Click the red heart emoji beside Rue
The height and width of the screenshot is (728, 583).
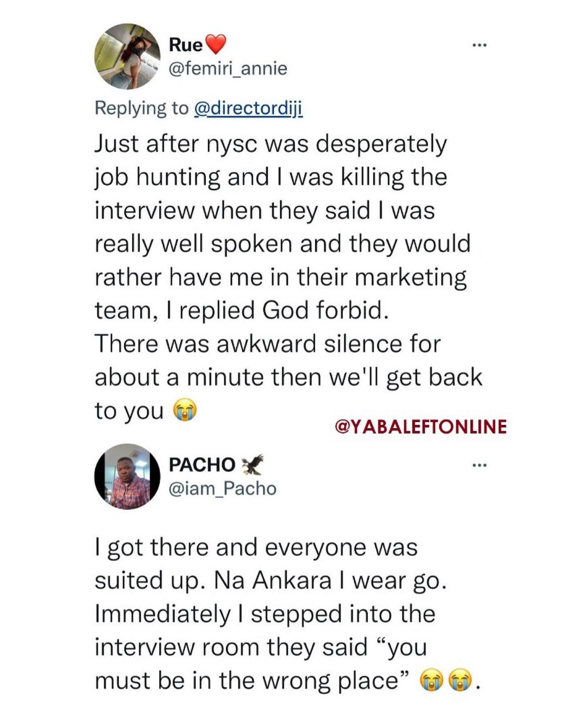click(215, 44)
